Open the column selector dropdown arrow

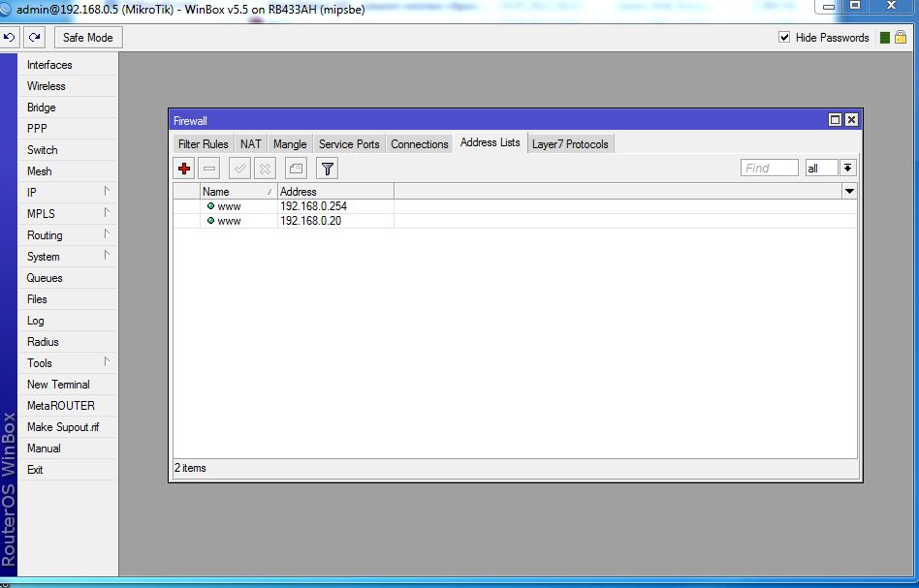[x=849, y=192]
